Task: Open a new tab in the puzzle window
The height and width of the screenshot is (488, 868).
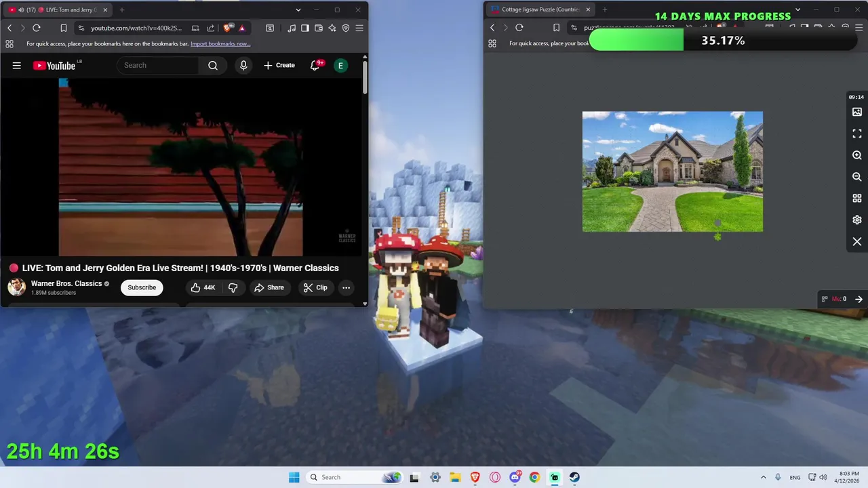Action: [x=604, y=9]
